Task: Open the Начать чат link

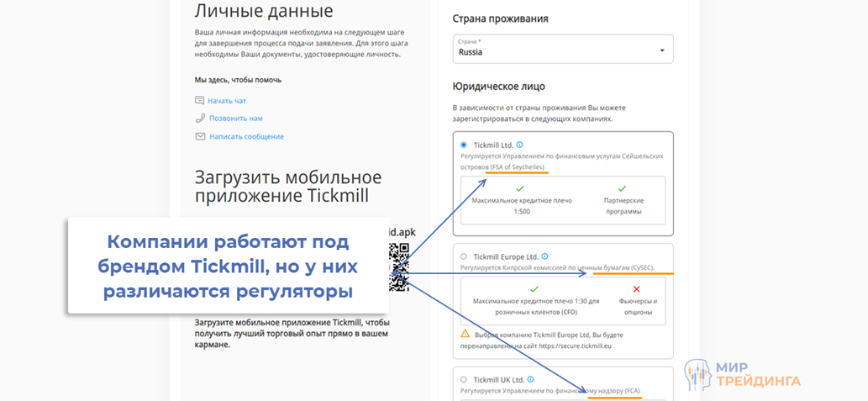Action: point(227,101)
